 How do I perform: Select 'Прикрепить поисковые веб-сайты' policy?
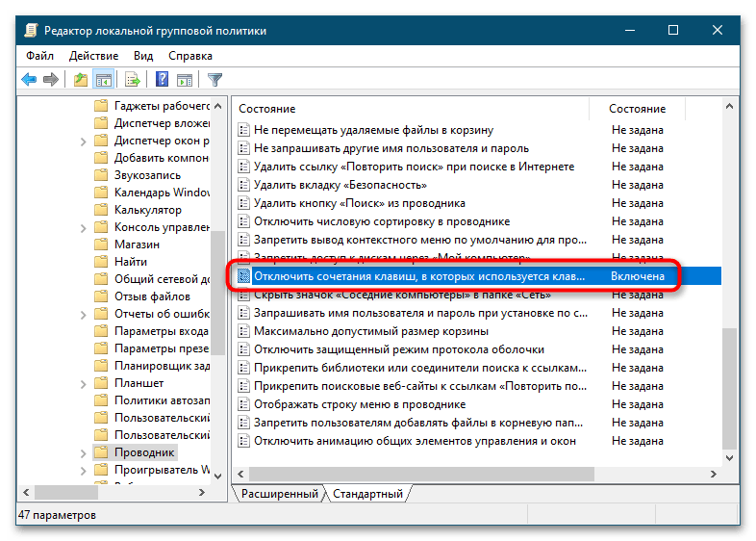[x=420, y=386]
